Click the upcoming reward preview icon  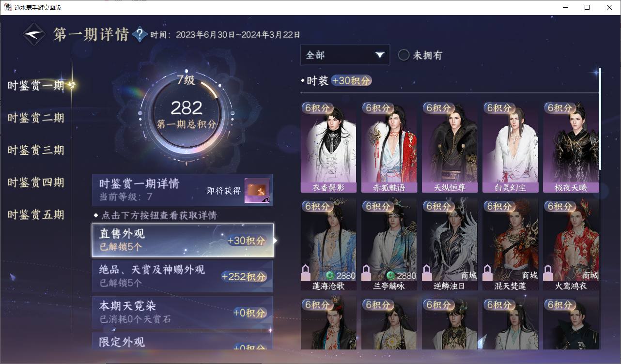pyautogui.click(x=257, y=191)
